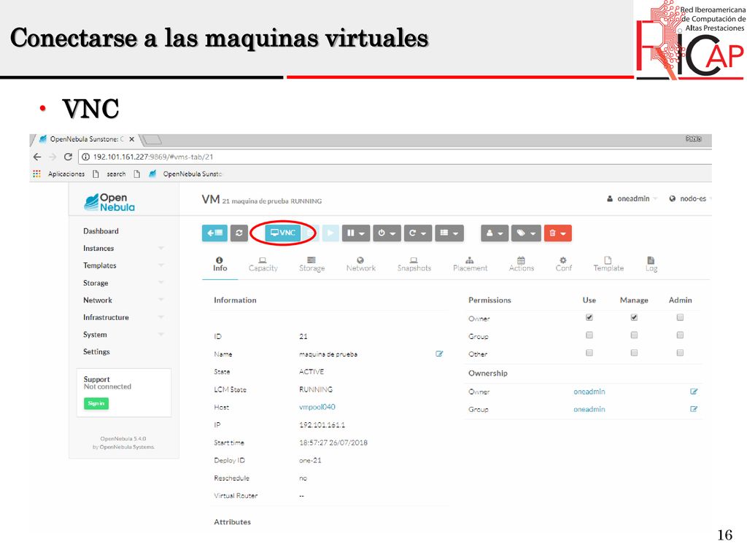Toggle Group Manage permission checkbox
Image resolution: width=747 pixels, height=560 pixels.
(634, 335)
